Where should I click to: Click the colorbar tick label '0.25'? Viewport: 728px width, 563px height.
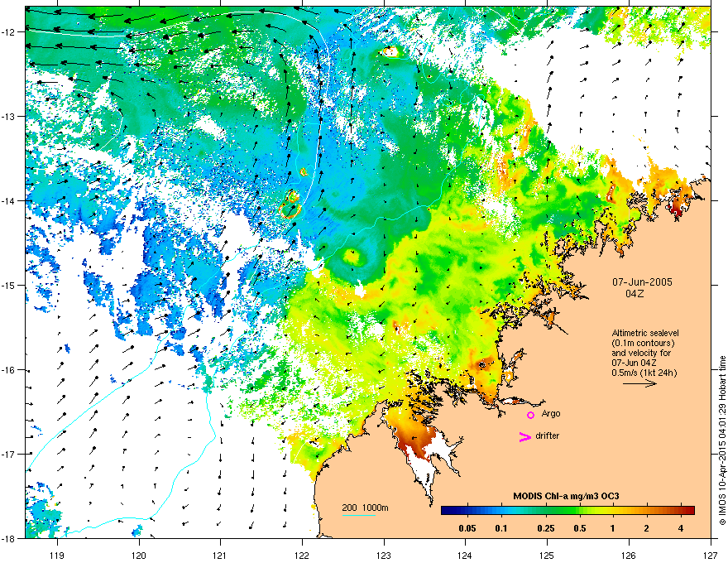click(546, 528)
